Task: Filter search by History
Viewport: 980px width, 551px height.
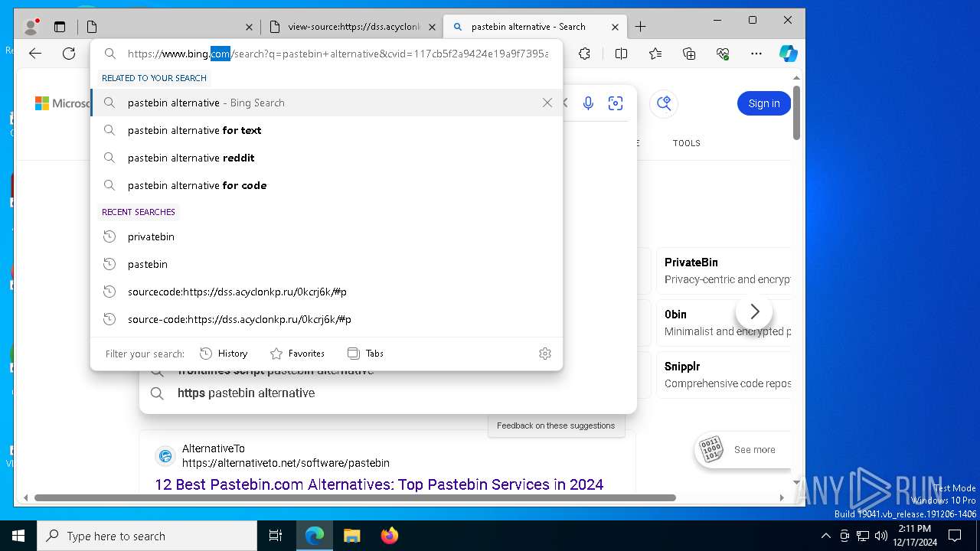Action: [x=224, y=354]
